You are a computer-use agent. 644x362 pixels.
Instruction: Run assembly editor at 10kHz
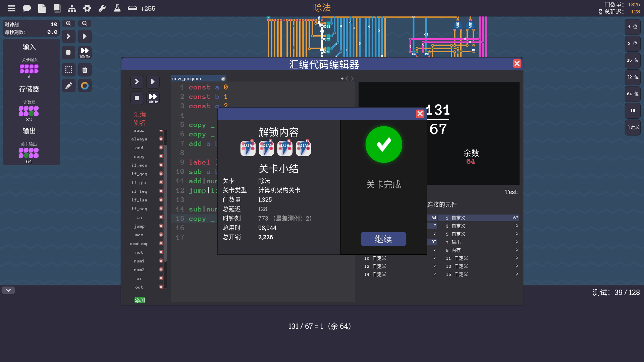point(153,98)
